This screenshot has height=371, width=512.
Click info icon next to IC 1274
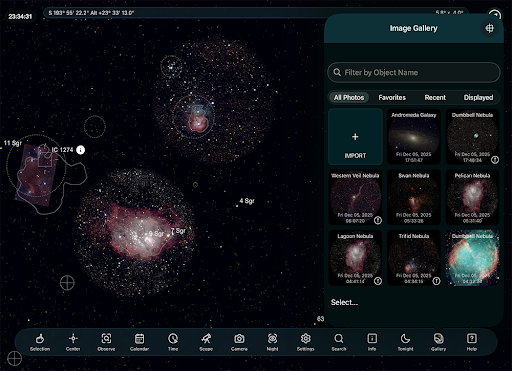point(80,150)
